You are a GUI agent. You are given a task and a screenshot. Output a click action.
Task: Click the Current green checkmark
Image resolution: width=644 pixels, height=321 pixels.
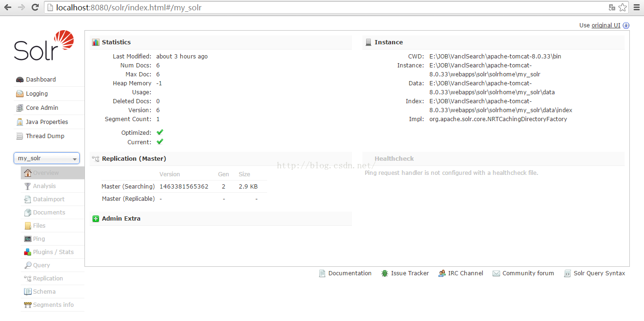click(x=160, y=141)
